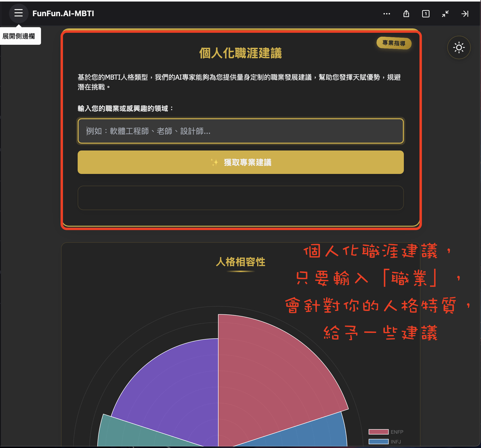The height and width of the screenshot is (448, 481).
Task: Expand the sidebar via 展開側邊欄 tooltip
Action: tap(21, 36)
